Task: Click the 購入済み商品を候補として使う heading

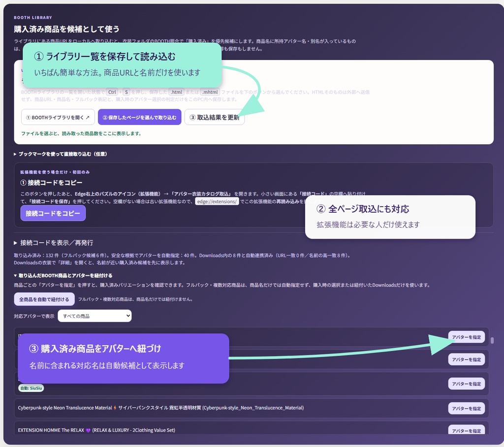Action: pyautogui.click(x=66, y=29)
